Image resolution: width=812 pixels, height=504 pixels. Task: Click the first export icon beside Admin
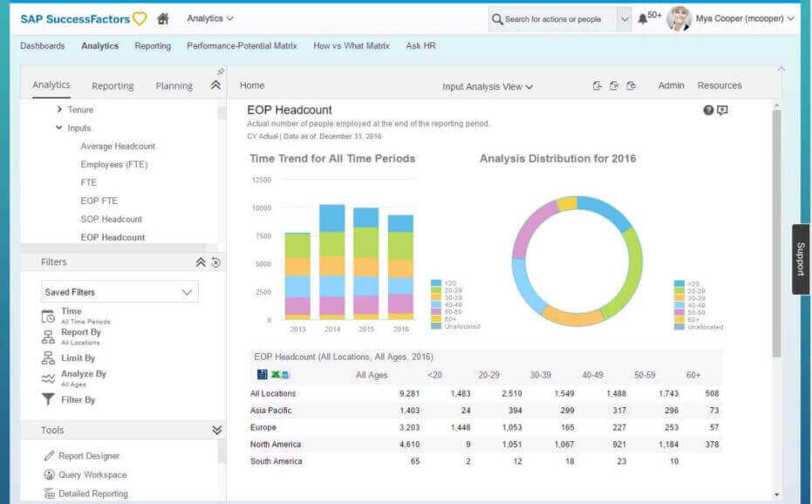[597, 86]
